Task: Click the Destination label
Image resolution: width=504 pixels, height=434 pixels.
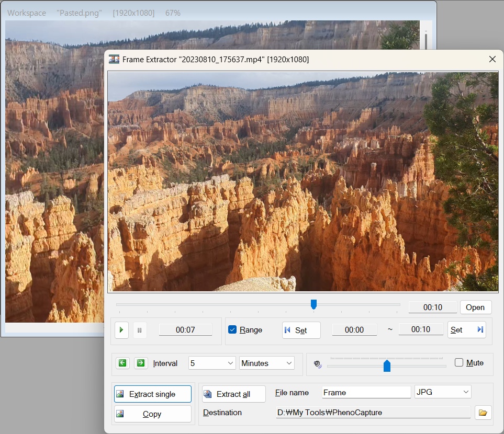Action: [x=222, y=413]
